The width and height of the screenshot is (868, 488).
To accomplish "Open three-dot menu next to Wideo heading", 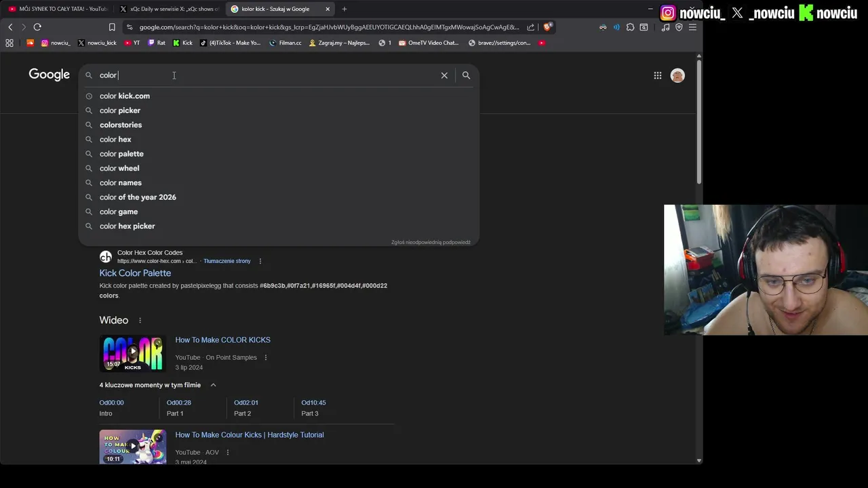I will point(140,321).
